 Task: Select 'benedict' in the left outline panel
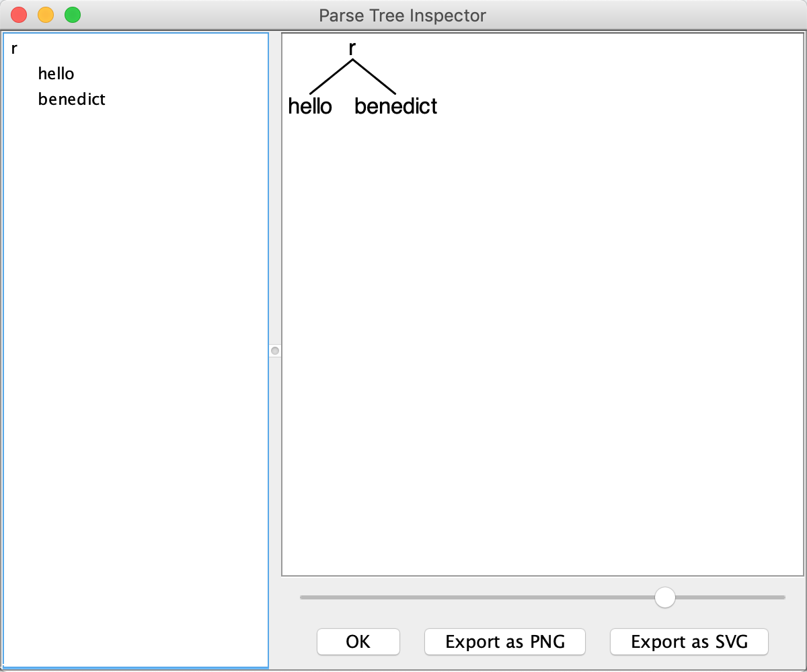(71, 99)
